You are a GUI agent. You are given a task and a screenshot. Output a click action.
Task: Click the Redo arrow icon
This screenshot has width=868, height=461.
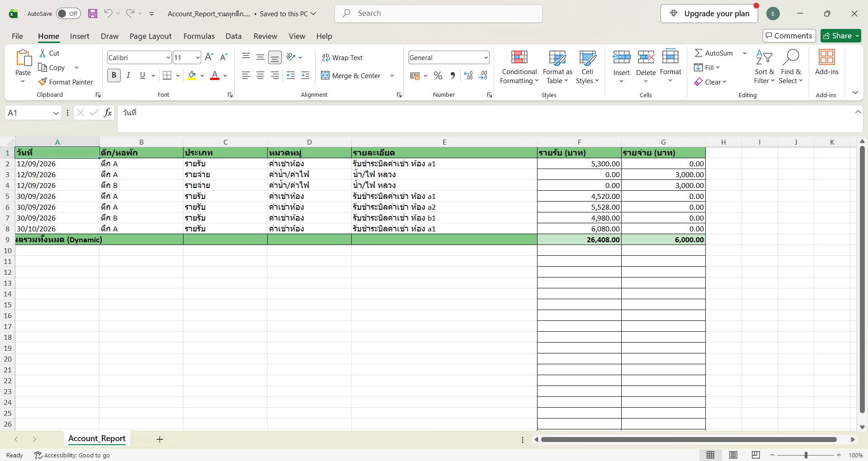pyautogui.click(x=130, y=13)
